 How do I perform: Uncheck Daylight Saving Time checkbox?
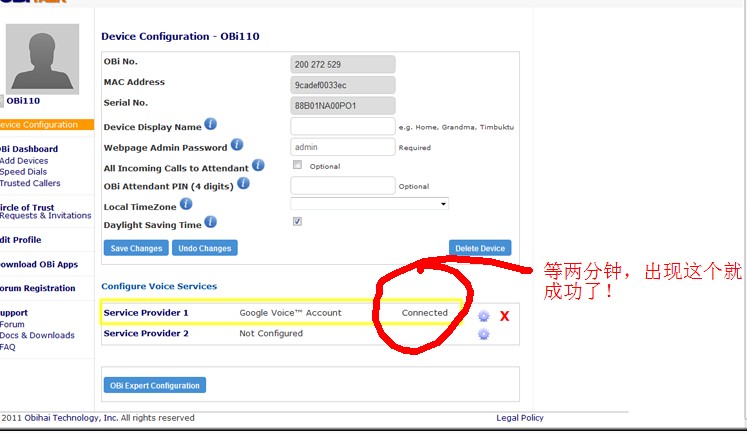[297, 222]
